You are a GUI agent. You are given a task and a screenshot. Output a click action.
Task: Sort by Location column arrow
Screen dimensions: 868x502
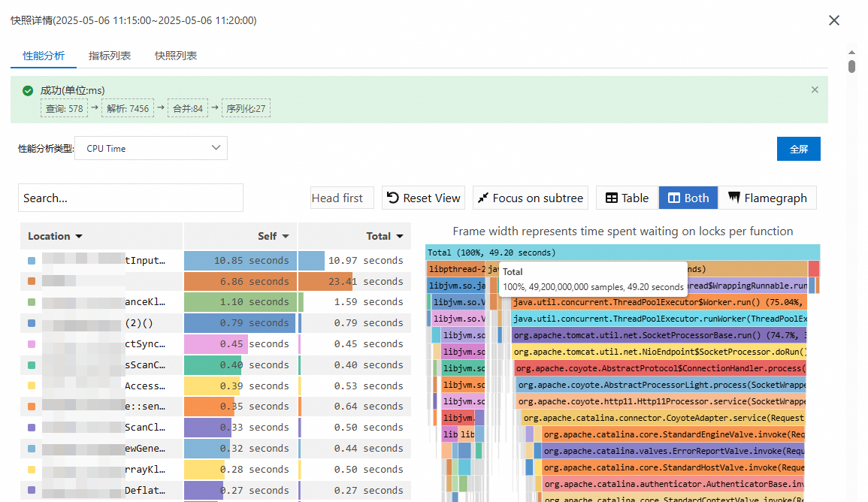click(x=79, y=236)
